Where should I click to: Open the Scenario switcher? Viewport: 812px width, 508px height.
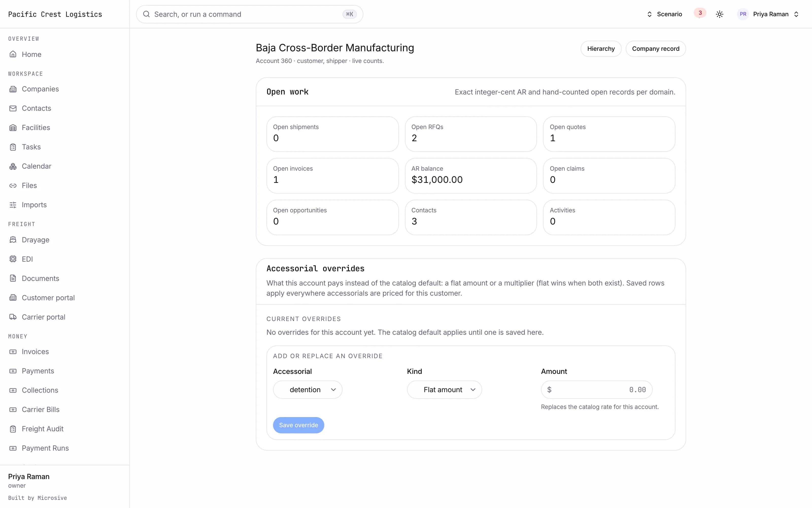click(x=664, y=14)
